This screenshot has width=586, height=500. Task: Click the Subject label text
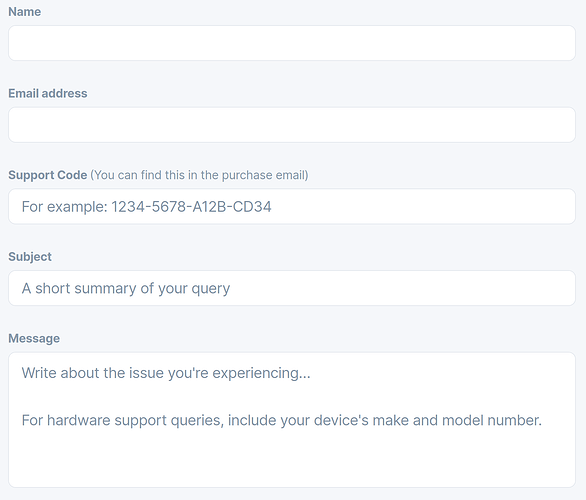30,257
